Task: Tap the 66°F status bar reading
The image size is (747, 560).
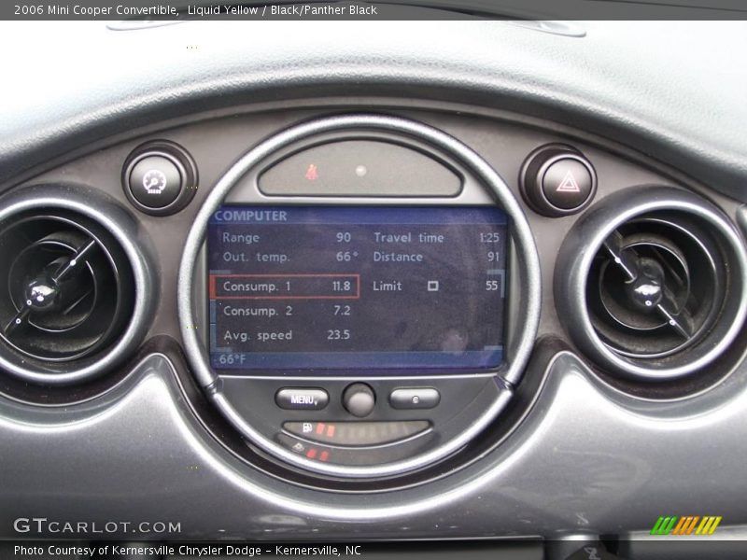Action: (233, 359)
